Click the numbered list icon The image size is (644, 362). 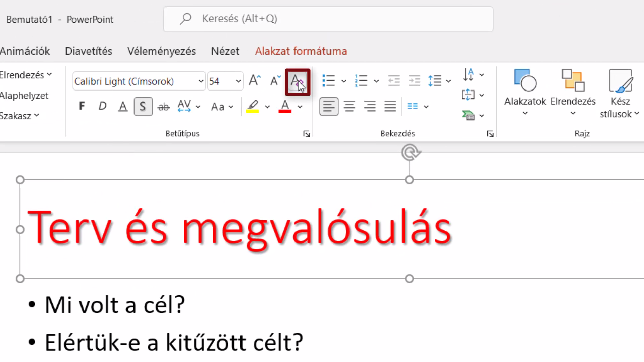(x=361, y=81)
